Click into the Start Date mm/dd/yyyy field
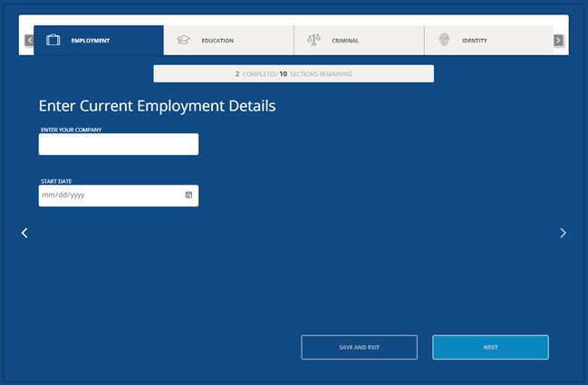The width and height of the screenshot is (588, 385). click(x=109, y=196)
